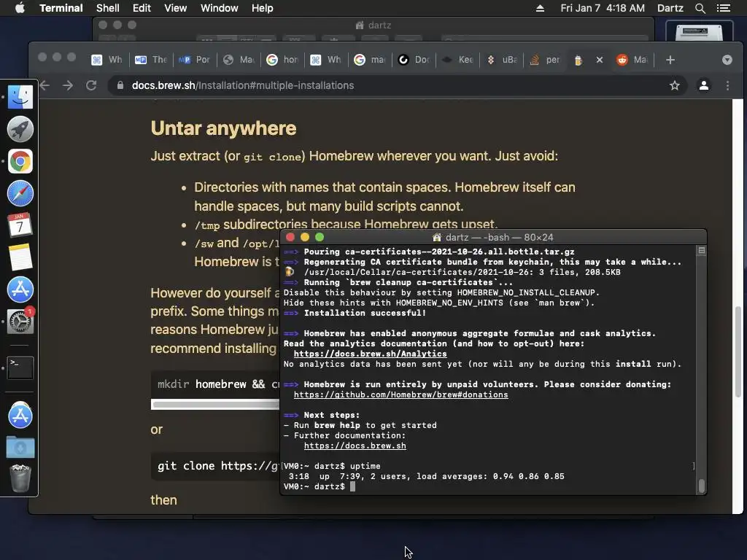Viewport: 747px width, 560px height.
Task: Open Calendar showing JAN 7 in dock
Action: [x=20, y=225]
